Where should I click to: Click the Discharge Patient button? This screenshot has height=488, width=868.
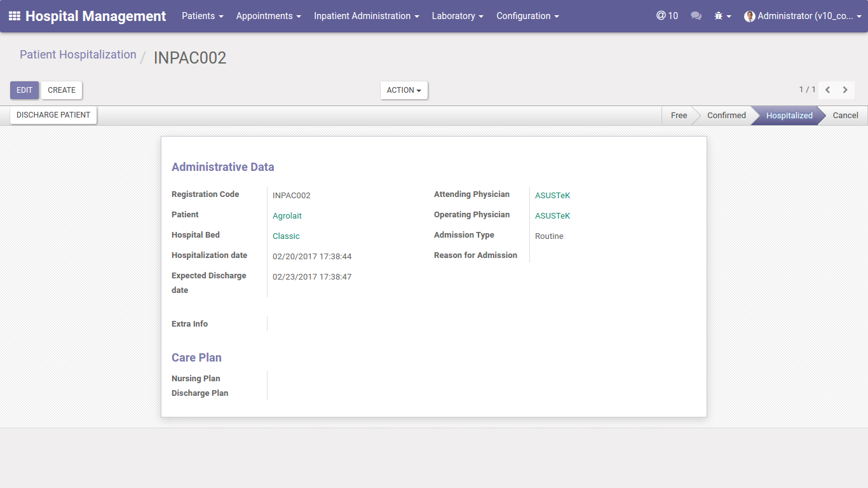[x=53, y=115]
